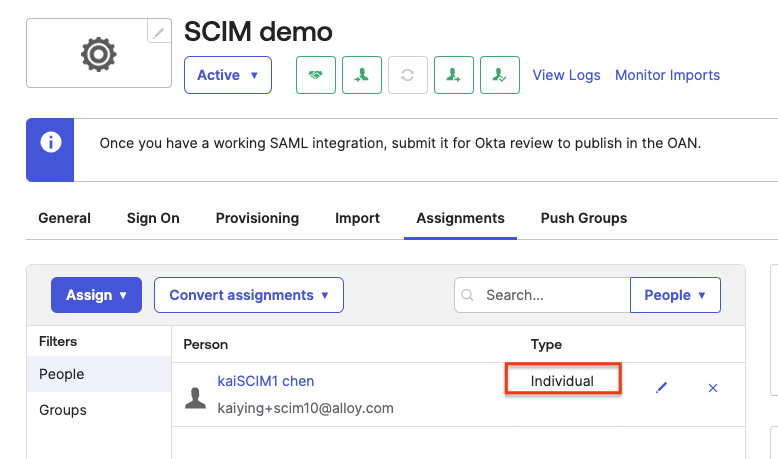The width and height of the screenshot is (778, 459).
Task: Open the Monitor Imports link
Action: 667,75
